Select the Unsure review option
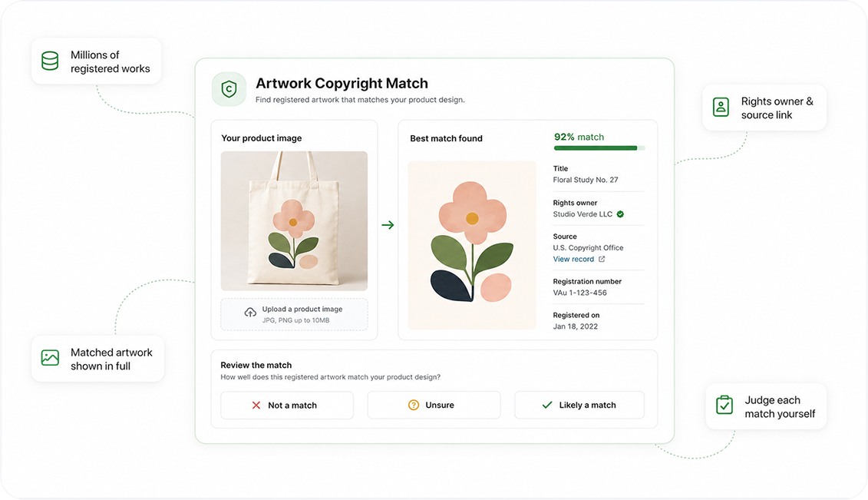 pyautogui.click(x=434, y=405)
